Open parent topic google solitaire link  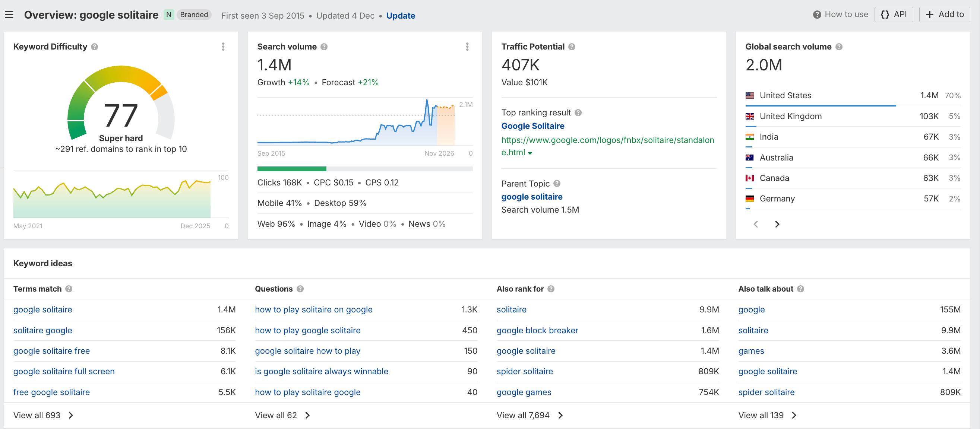click(x=532, y=197)
